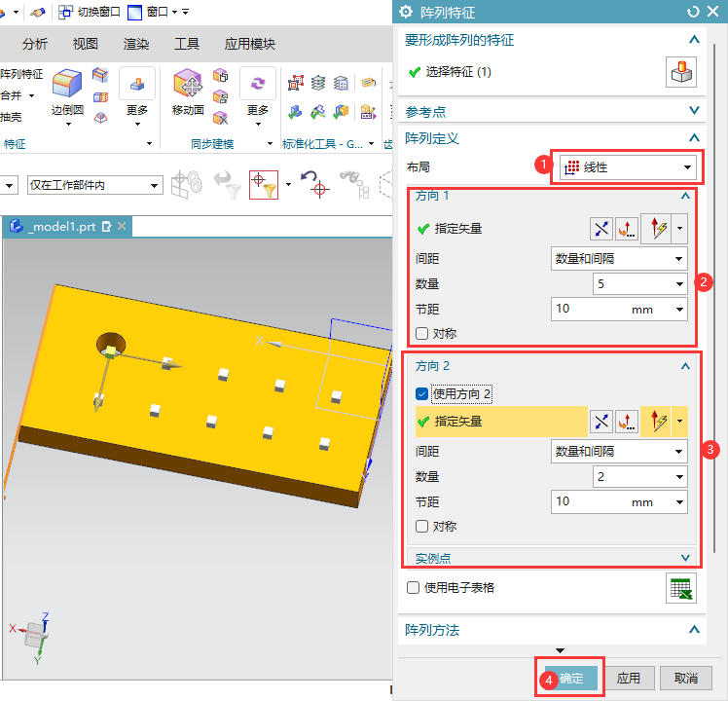Click the 阵列特征 dialog settings gear icon
This screenshot has width=728, height=701.
click(x=406, y=12)
